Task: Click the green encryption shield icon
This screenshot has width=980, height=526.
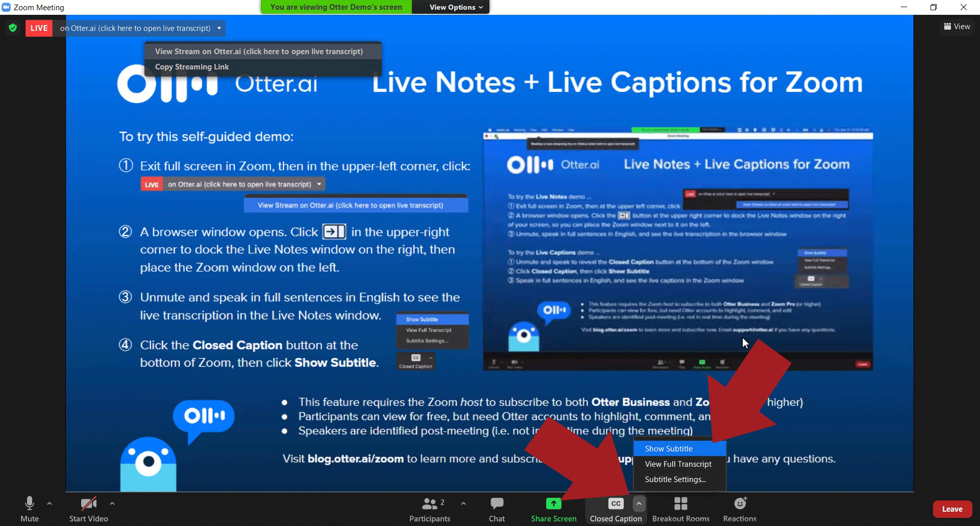Action: coord(13,28)
